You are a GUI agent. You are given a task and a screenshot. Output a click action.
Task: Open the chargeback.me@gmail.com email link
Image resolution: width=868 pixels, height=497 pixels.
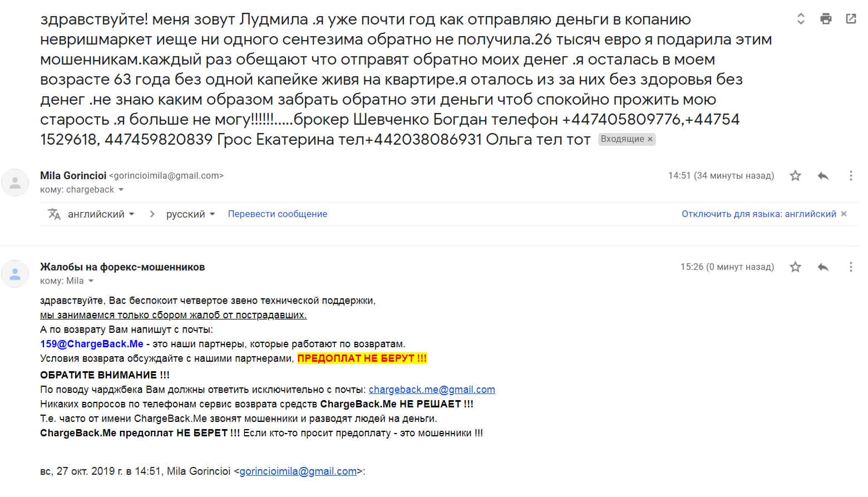(432, 390)
